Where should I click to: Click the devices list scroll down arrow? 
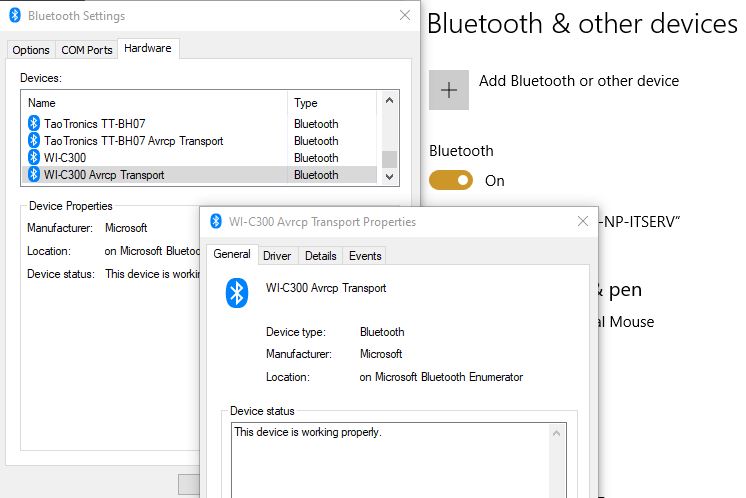pyautogui.click(x=389, y=176)
